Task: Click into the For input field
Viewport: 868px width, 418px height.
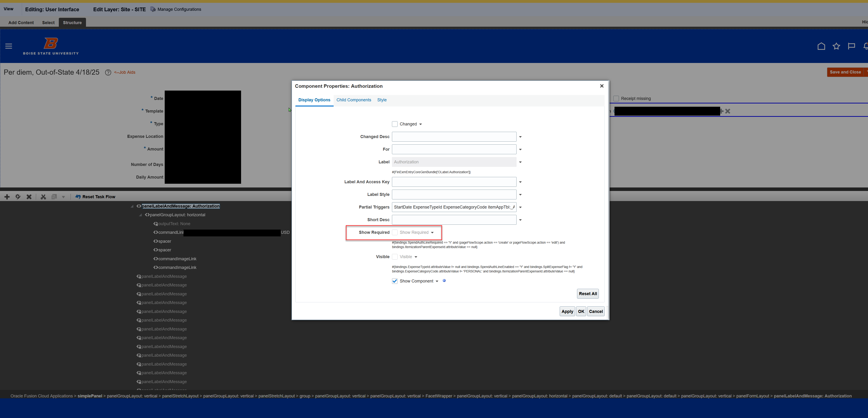Action: coord(454,149)
